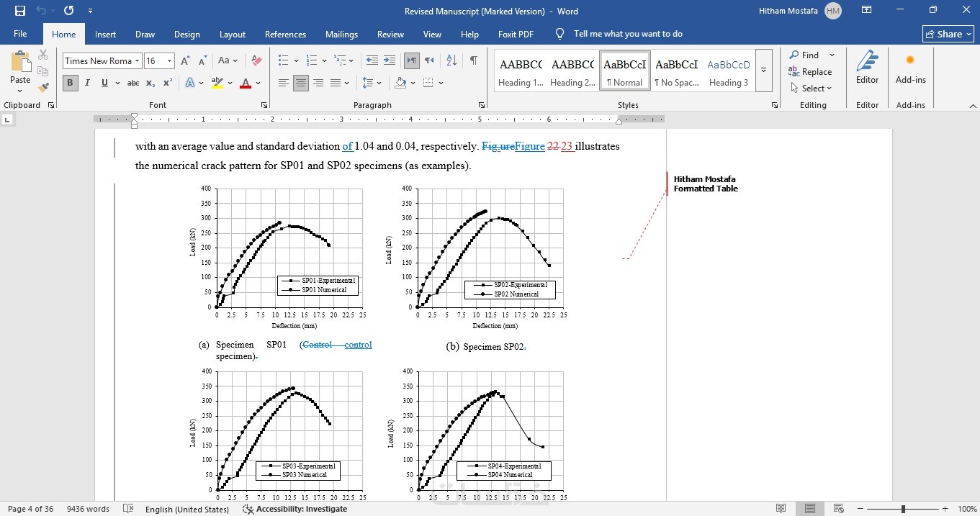Image resolution: width=980 pixels, height=516 pixels.
Task: Open Clipboard pane launcher
Action: point(51,105)
